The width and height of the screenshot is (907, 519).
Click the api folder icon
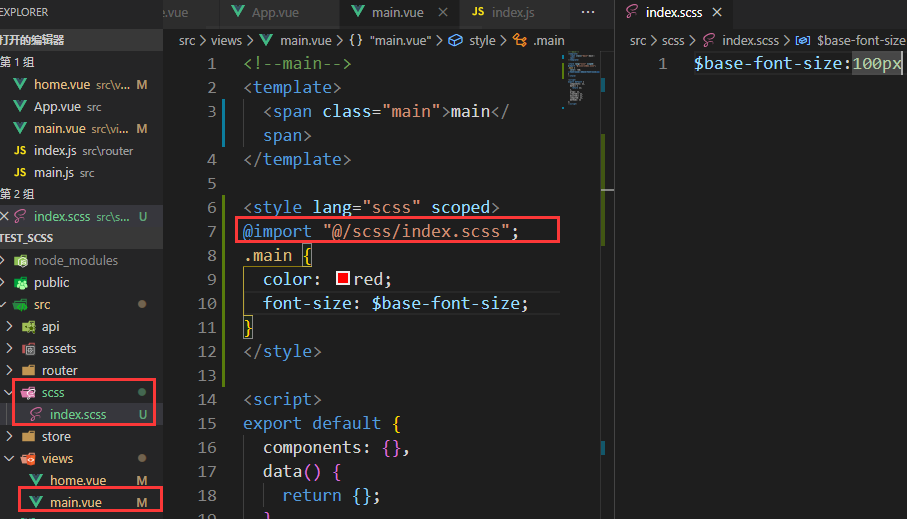pos(28,327)
